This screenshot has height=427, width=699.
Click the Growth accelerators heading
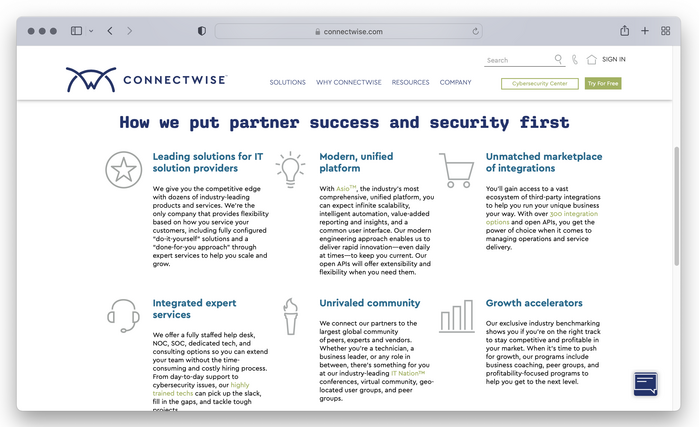[x=534, y=303]
